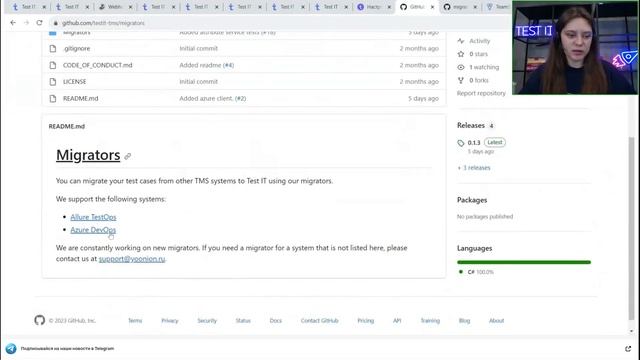Open the Migrators folder row
Image resolution: width=640 pixels, height=360 pixels.
[x=76, y=32]
